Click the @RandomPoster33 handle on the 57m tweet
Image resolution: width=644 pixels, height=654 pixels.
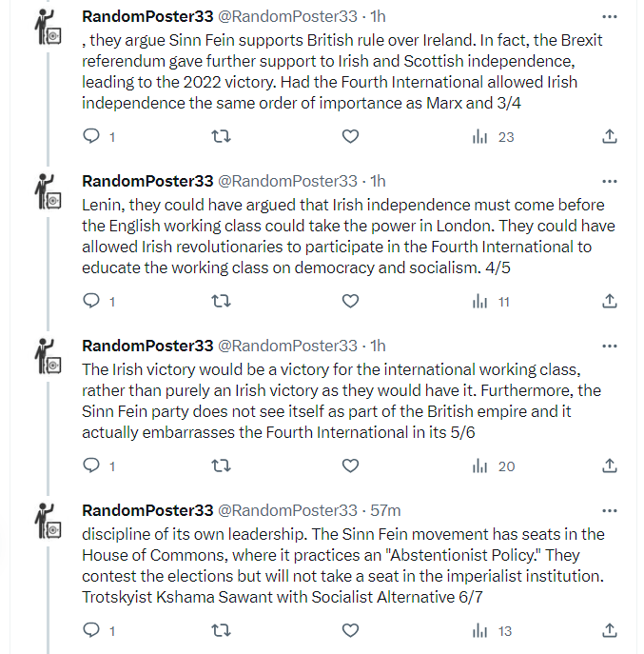point(288,510)
